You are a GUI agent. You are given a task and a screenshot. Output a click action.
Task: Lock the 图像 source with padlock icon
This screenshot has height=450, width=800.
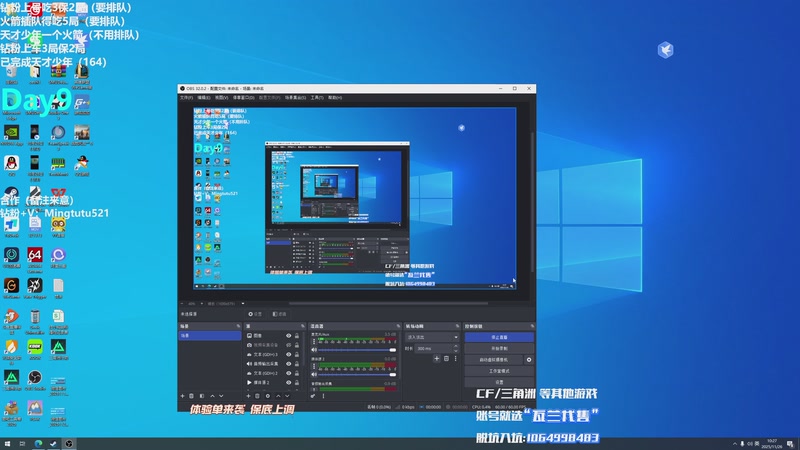(296, 336)
